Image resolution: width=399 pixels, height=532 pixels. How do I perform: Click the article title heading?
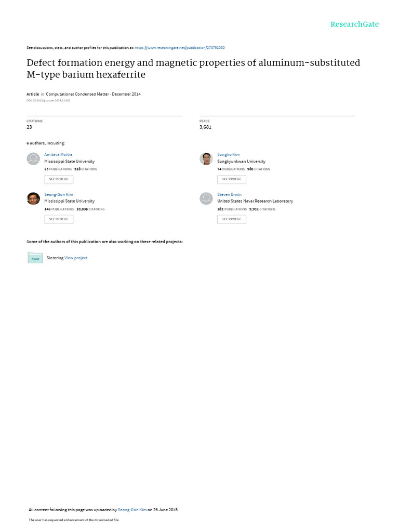coord(193,69)
